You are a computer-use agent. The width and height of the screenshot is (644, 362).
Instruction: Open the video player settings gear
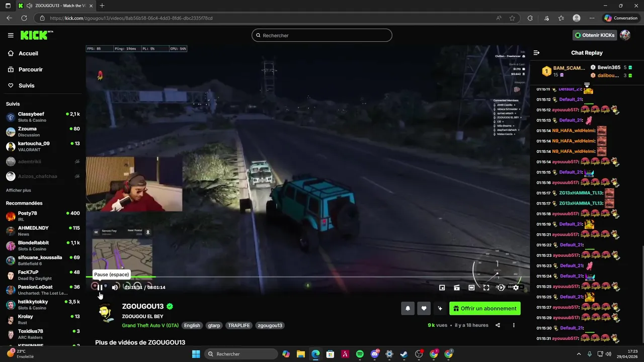tap(515, 288)
